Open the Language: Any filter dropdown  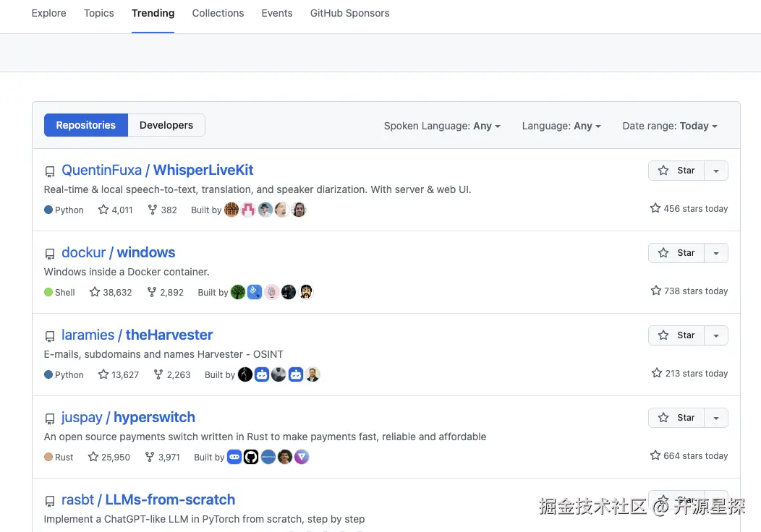[x=561, y=126]
